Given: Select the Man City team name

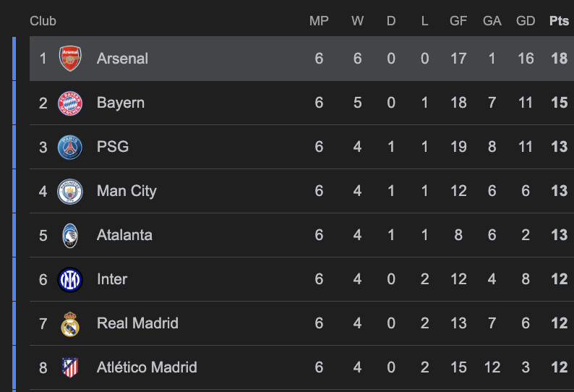Looking at the screenshot, I should (x=127, y=191).
